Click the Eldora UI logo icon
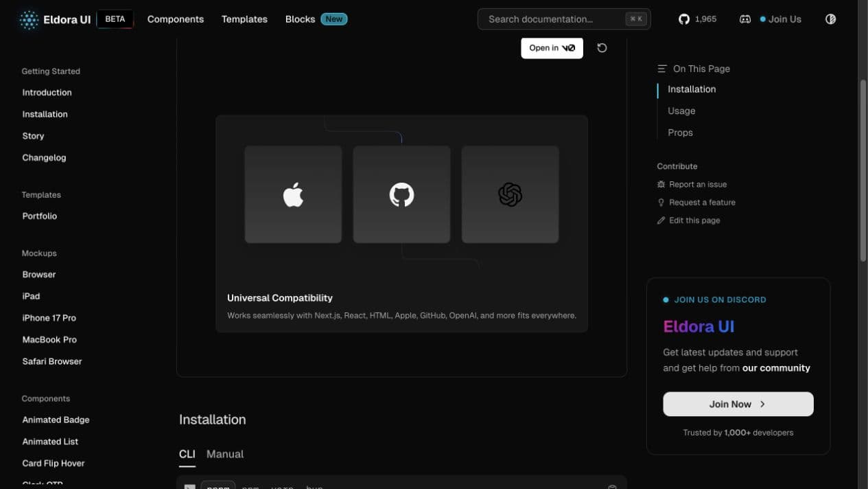 click(29, 19)
